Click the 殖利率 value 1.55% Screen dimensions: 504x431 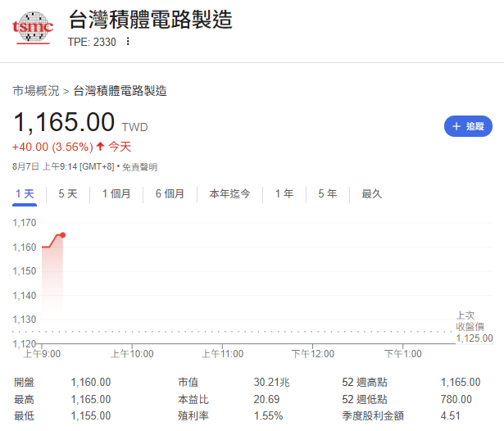pyautogui.click(x=269, y=416)
